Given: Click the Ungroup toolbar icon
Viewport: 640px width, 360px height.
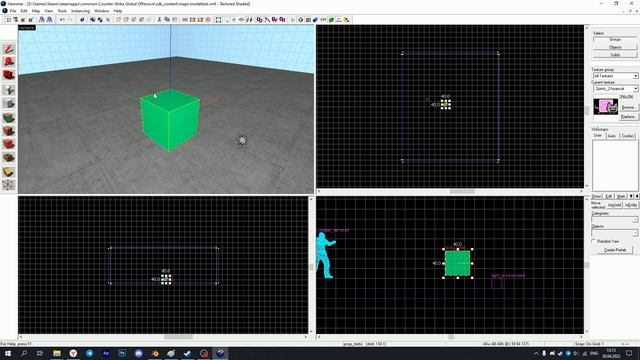Looking at the screenshot, I should pyautogui.click(x=100, y=20).
